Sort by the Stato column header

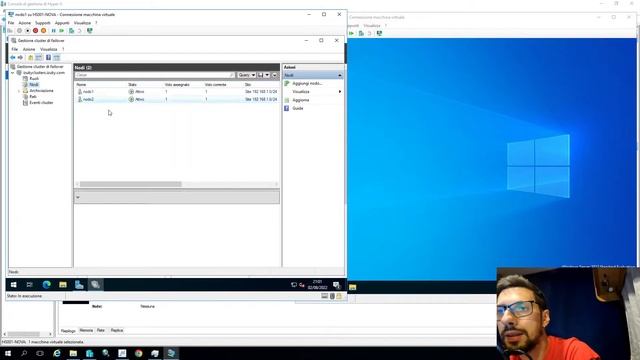pyautogui.click(x=132, y=84)
